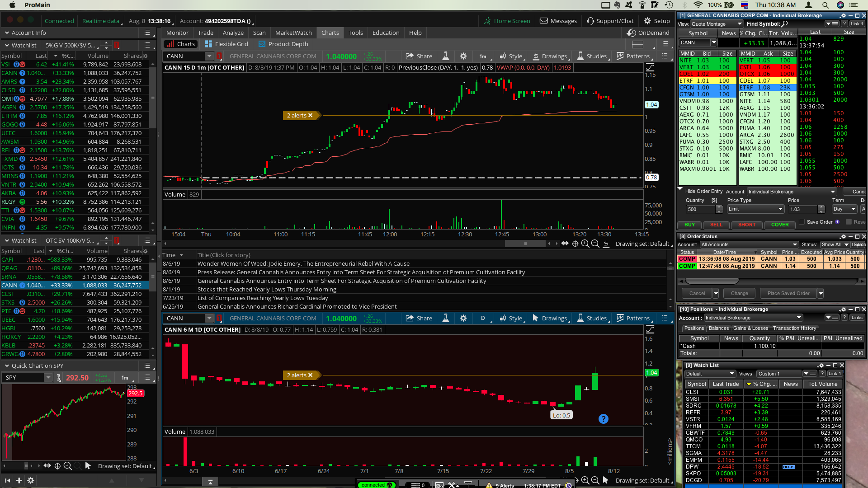868x488 pixels.
Task: Switch to the Scan tab
Action: 259,33
